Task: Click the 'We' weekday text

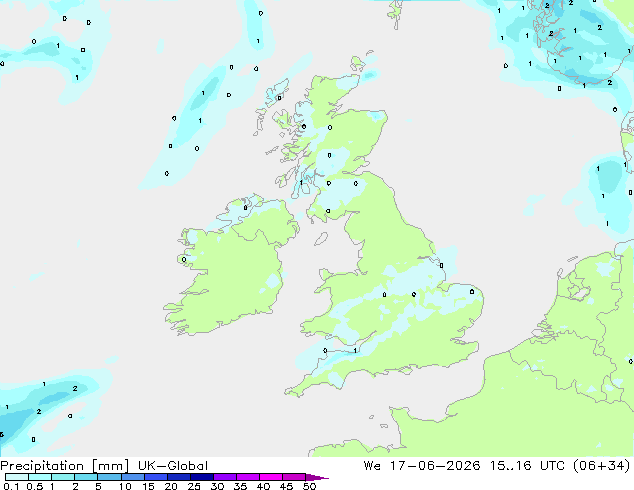Action: 372,466
